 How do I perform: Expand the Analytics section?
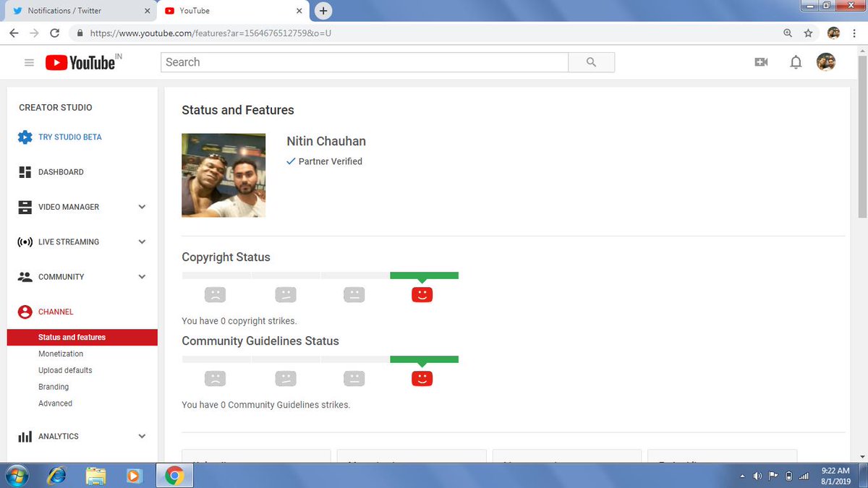142,437
